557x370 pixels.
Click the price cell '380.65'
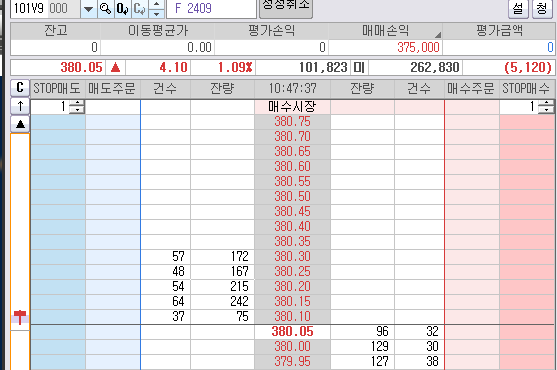click(x=292, y=152)
